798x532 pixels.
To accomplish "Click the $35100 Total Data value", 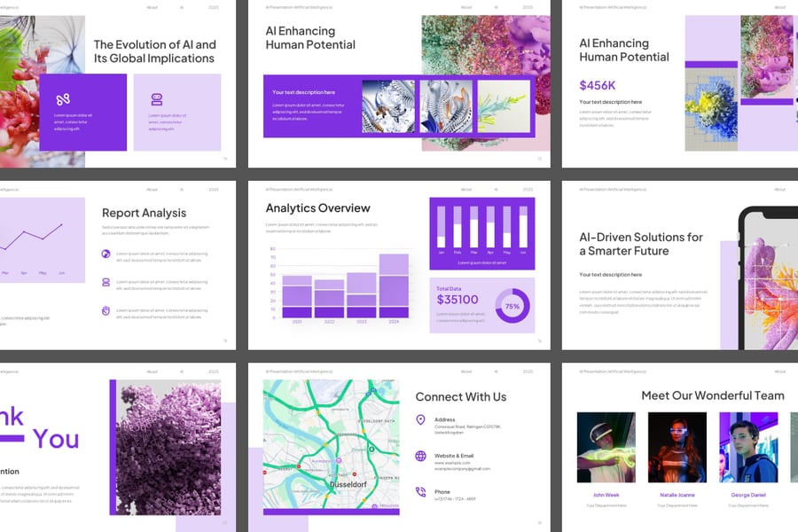I will 458,300.
